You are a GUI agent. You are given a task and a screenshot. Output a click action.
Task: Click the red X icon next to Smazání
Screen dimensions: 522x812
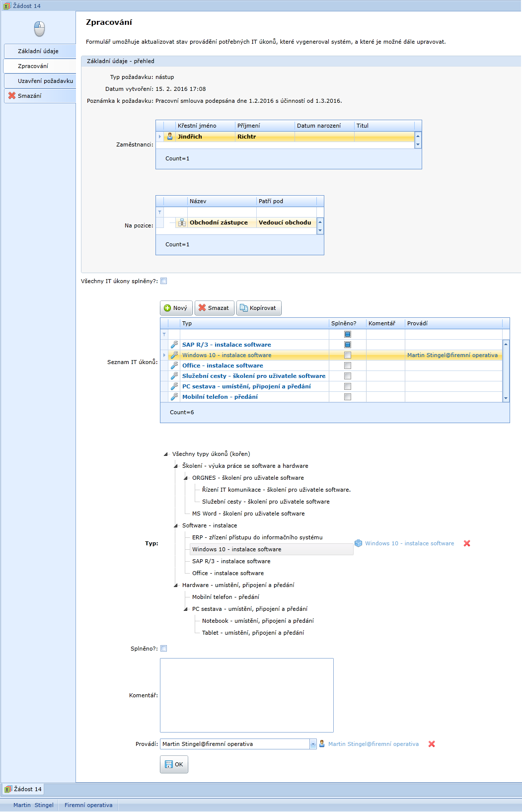click(12, 96)
